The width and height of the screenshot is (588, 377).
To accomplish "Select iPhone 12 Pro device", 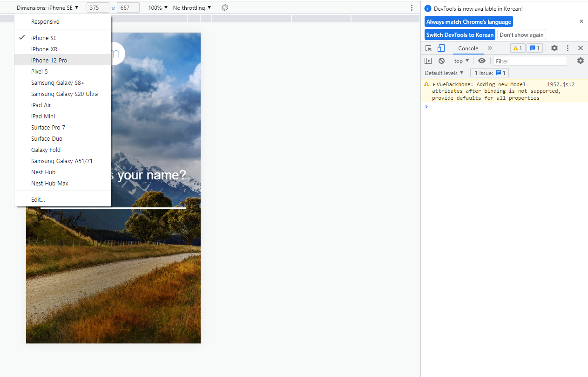I will pyautogui.click(x=63, y=61).
